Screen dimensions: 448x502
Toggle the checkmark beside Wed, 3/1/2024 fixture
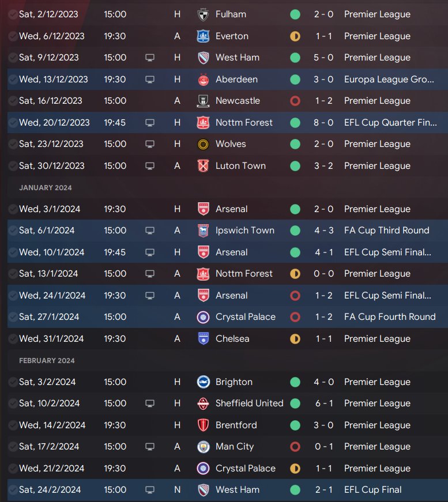click(13, 209)
